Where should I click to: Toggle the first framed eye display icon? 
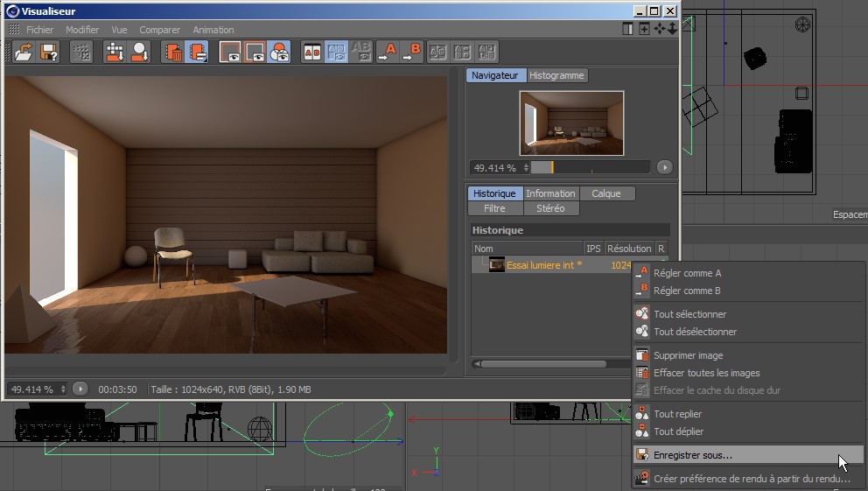click(x=230, y=52)
